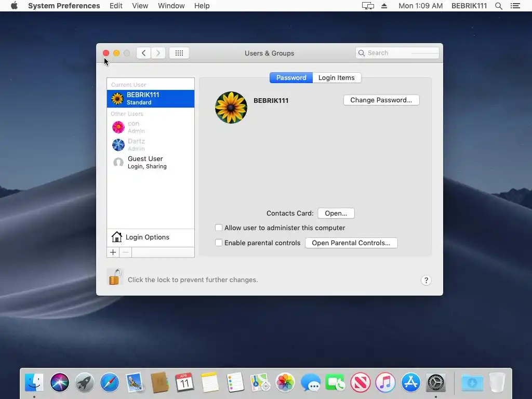Go back with left chevron button
The height and width of the screenshot is (399, 532).
coord(143,53)
